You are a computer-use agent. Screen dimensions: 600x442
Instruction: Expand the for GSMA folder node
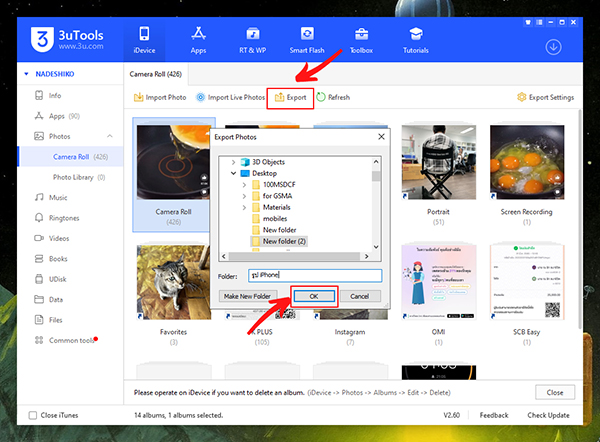tap(244, 196)
